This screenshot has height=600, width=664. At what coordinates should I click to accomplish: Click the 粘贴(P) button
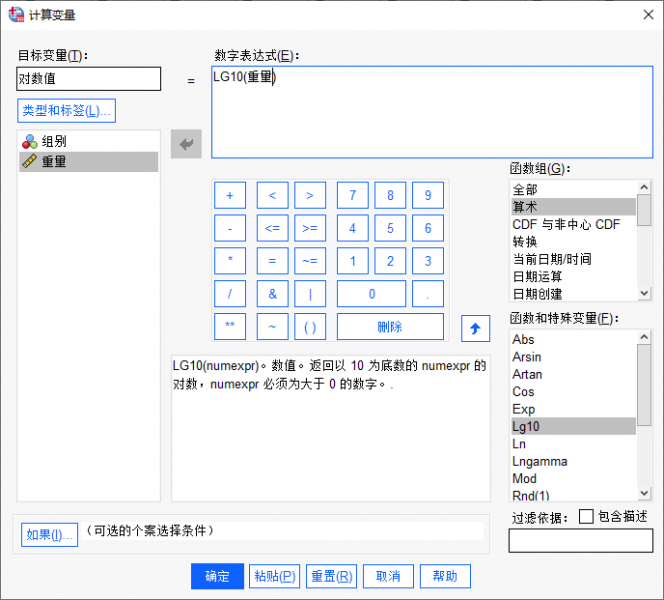tap(274, 576)
